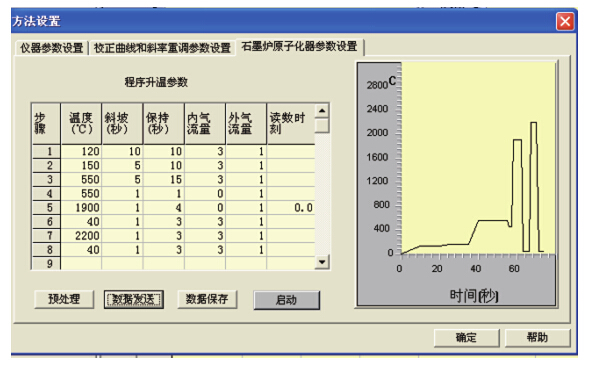This screenshot has height=366, width=589.
Task: Select 石墨炉原子化器参数设置 tab
Action: (299, 47)
